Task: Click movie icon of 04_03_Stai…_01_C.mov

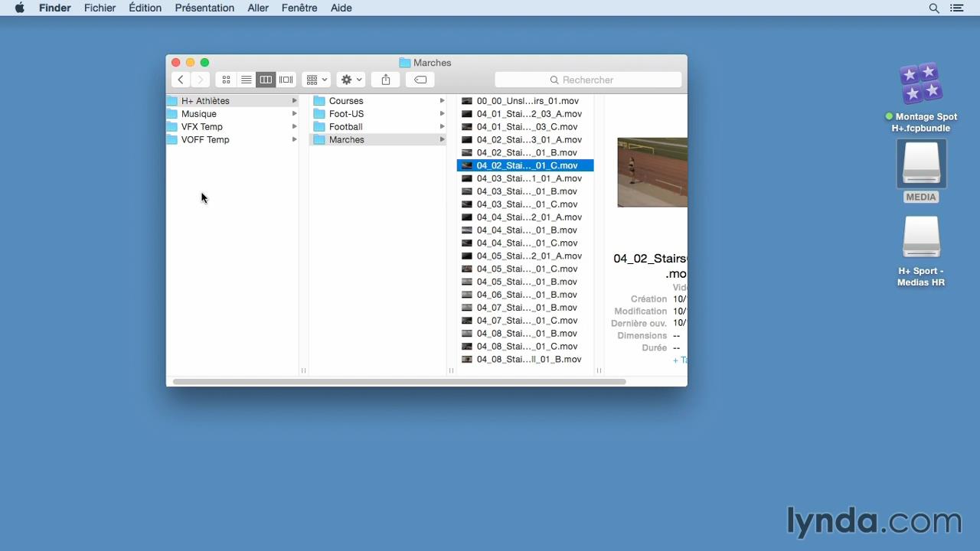Action: 467,204
